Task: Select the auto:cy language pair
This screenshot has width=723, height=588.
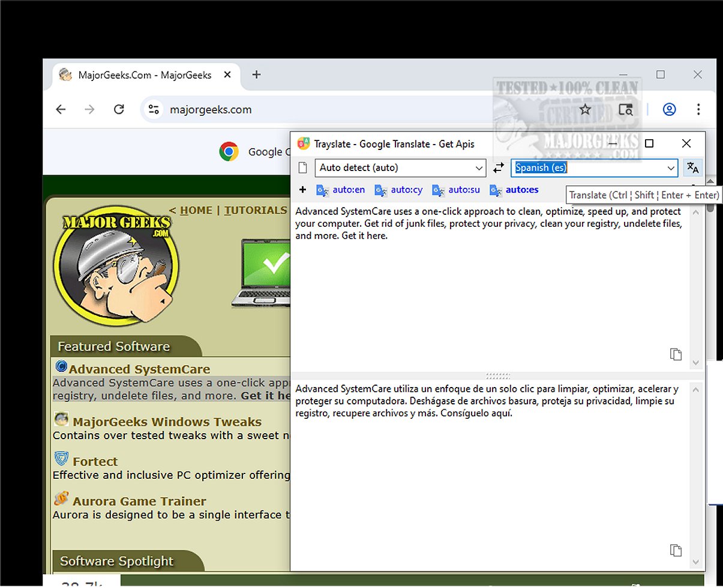Action: [x=398, y=190]
